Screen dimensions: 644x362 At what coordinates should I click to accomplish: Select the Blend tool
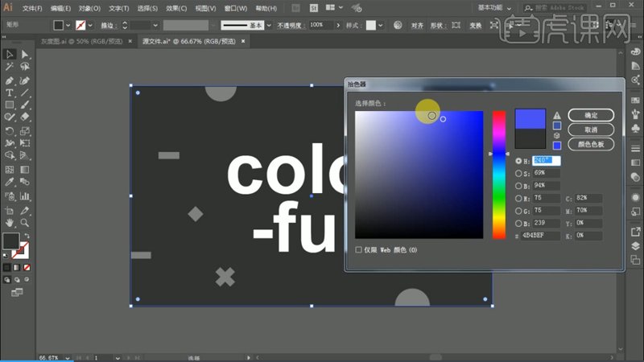[x=25, y=182]
